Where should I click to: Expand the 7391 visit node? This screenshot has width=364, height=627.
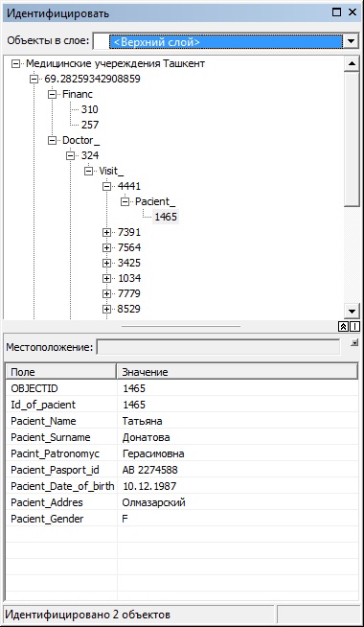[x=106, y=232]
